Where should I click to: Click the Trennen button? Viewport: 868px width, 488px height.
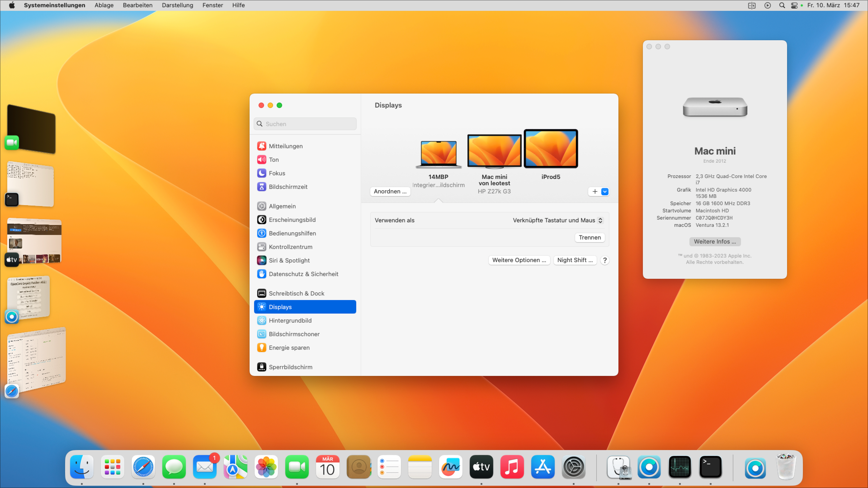[589, 237]
